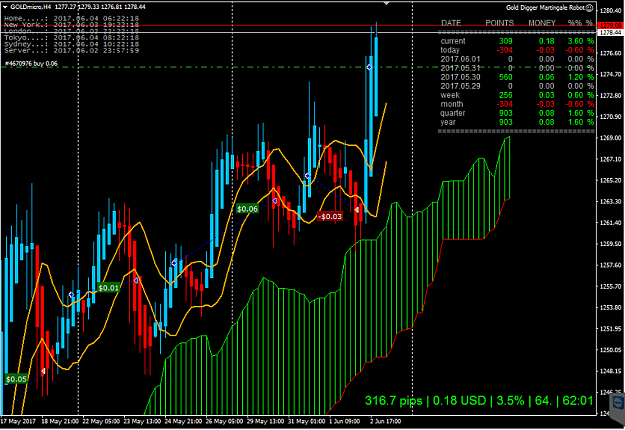Click the 'quarter' row label
Screen dimensions: 625x430
click(452, 113)
